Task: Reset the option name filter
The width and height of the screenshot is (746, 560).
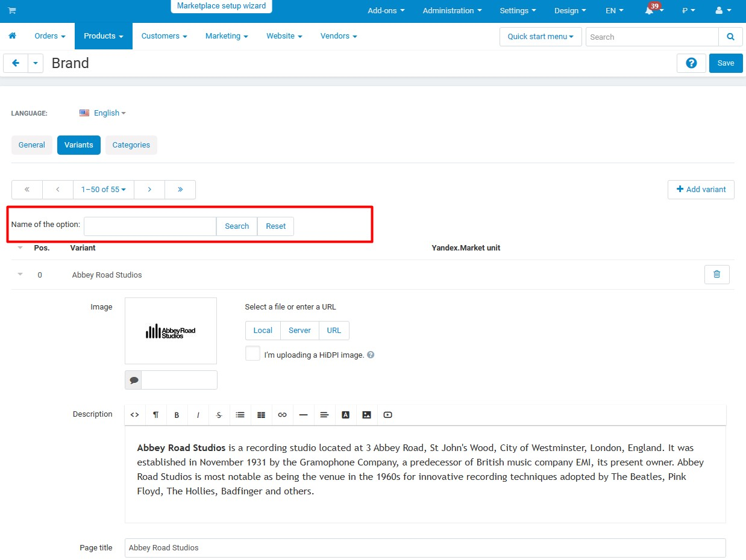Action: coord(276,226)
